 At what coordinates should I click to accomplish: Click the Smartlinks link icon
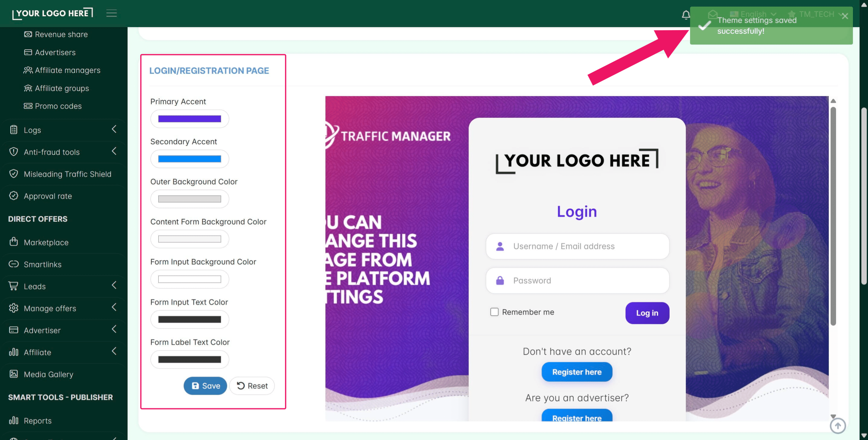click(14, 264)
